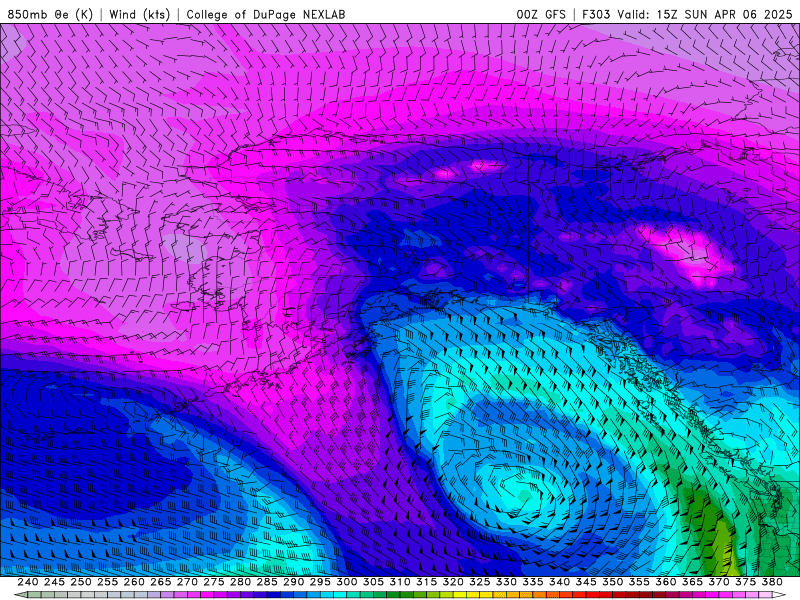Click the 360 colorbar label
800x600 pixels.
pyautogui.click(x=666, y=582)
